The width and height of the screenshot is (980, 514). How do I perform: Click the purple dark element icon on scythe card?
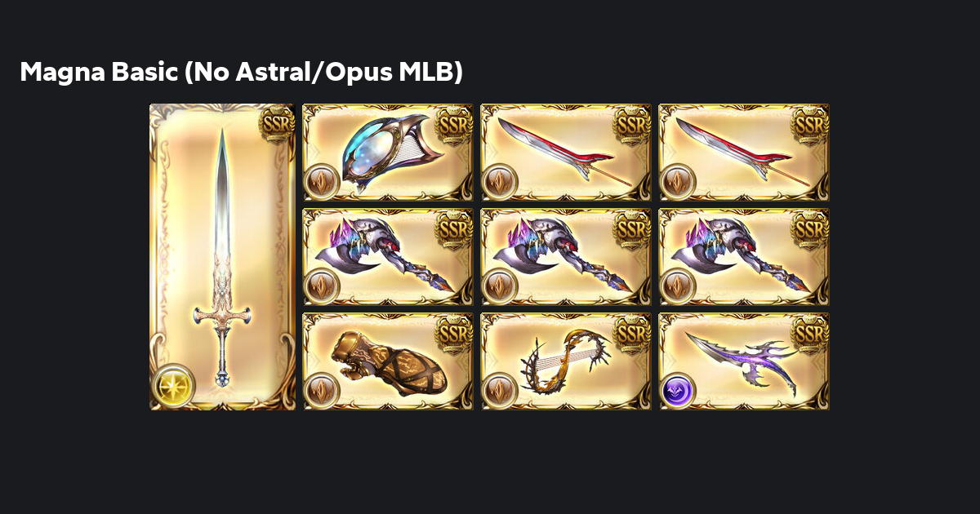(677, 390)
